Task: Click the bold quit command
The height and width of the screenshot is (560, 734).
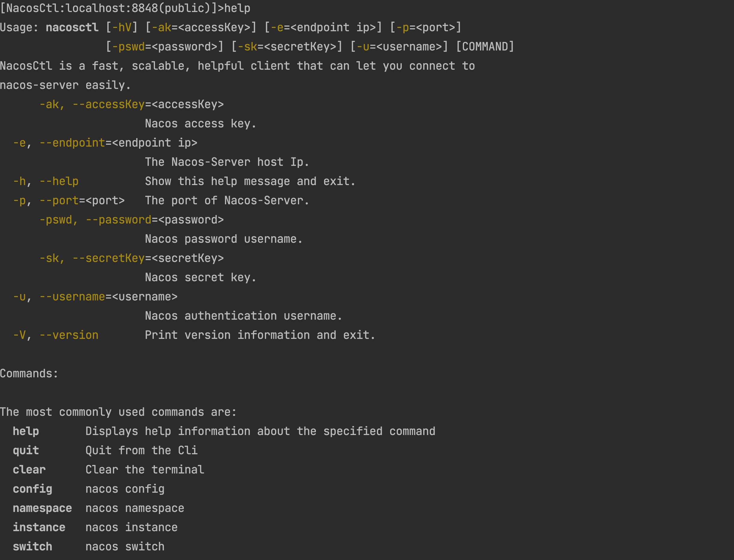Action: [x=26, y=451]
